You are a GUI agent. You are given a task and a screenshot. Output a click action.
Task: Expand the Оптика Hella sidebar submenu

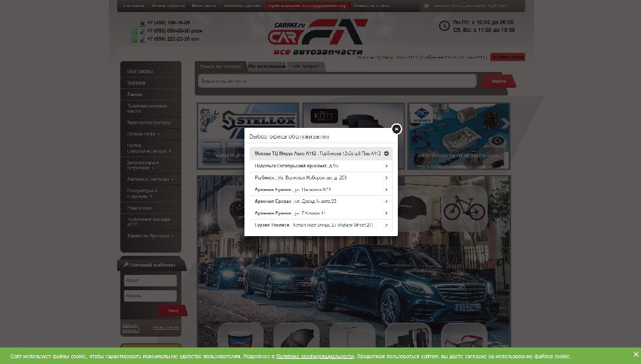(158, 134)
